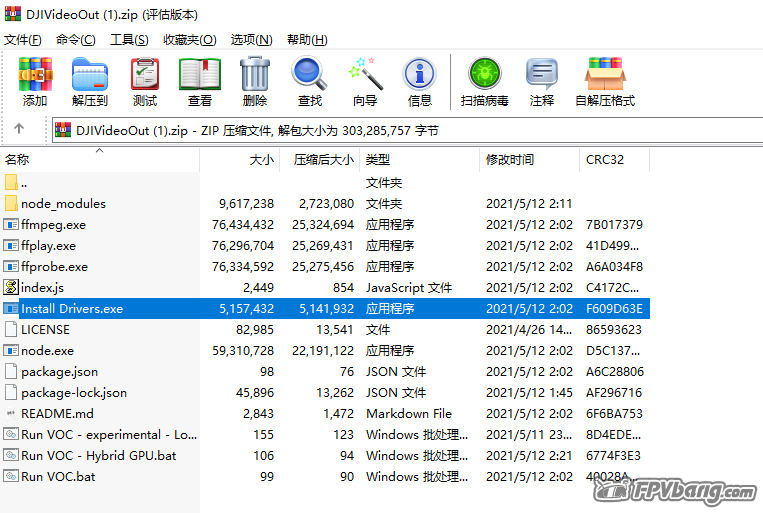Viewport: 763px width, 513px height.
Task: Click the 查找 (Find) magnifier icon
Action: coord(309,74)
